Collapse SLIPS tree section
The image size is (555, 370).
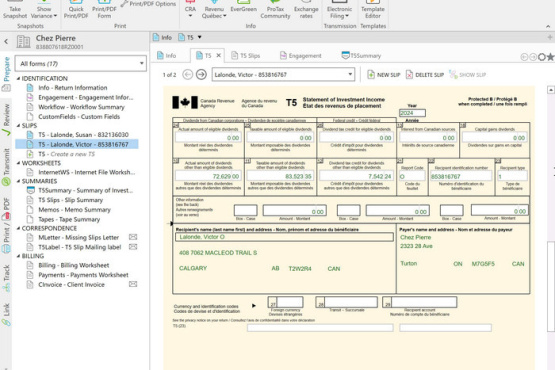click(18, 125)
